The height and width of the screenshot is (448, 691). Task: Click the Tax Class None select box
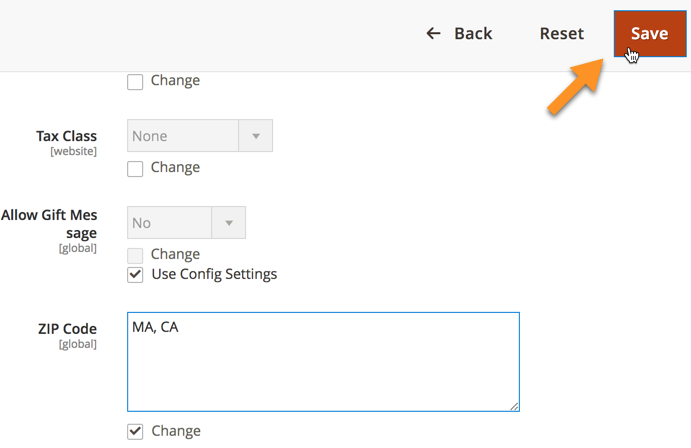[x=200, y=136]
